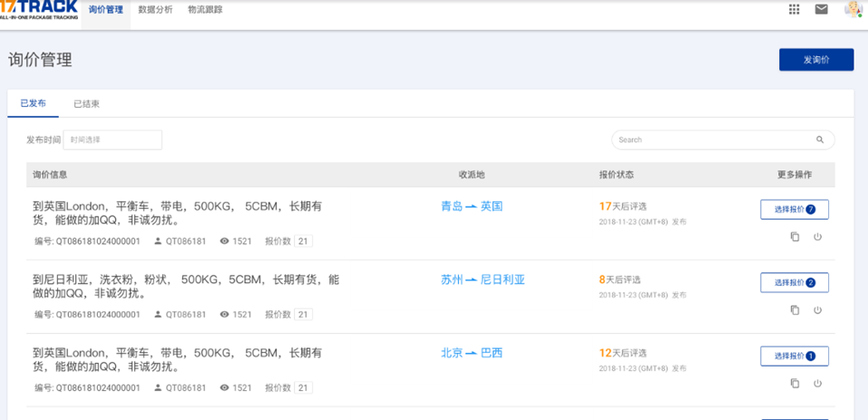The width and height of the screenshot is (868, 420).
Task: Copy the 苏州 to 尼日利亚 inquiry
Action: pos(795,310)
